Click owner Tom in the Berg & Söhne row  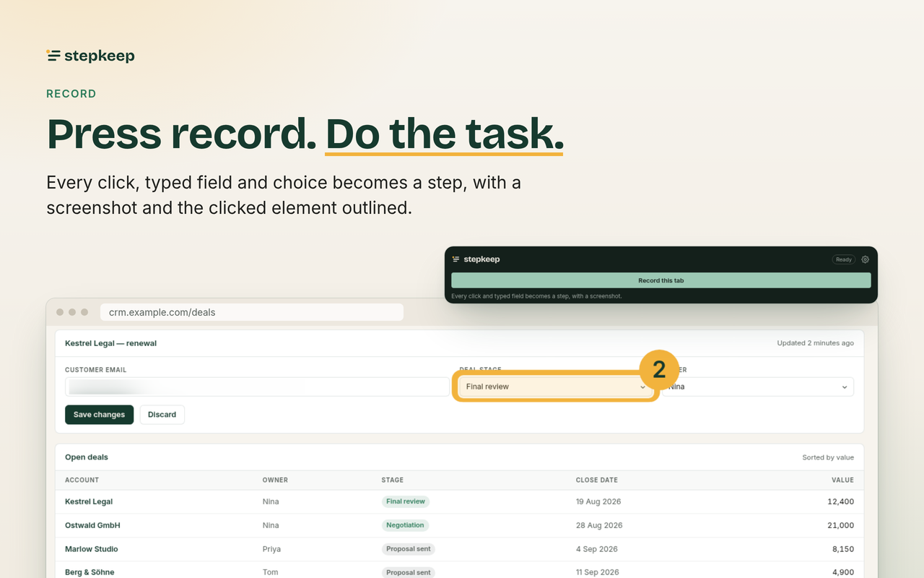pos(269,572)
